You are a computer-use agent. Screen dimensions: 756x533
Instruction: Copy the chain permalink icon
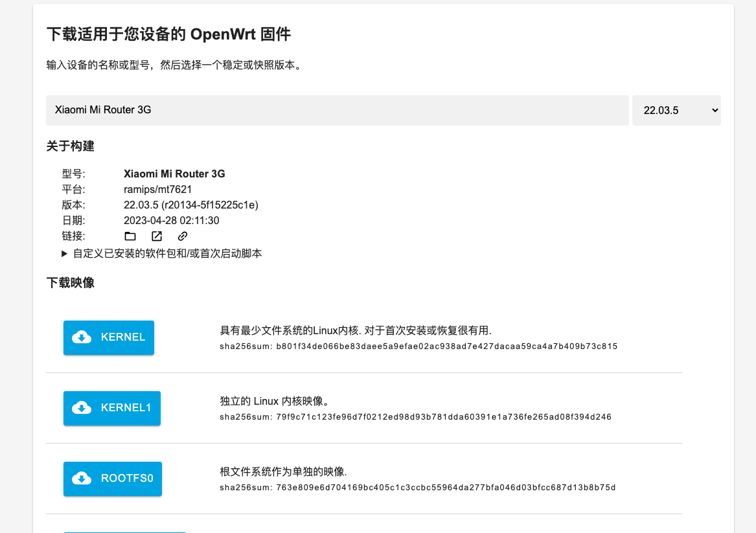pyautogui.click(x=182, y=236)
